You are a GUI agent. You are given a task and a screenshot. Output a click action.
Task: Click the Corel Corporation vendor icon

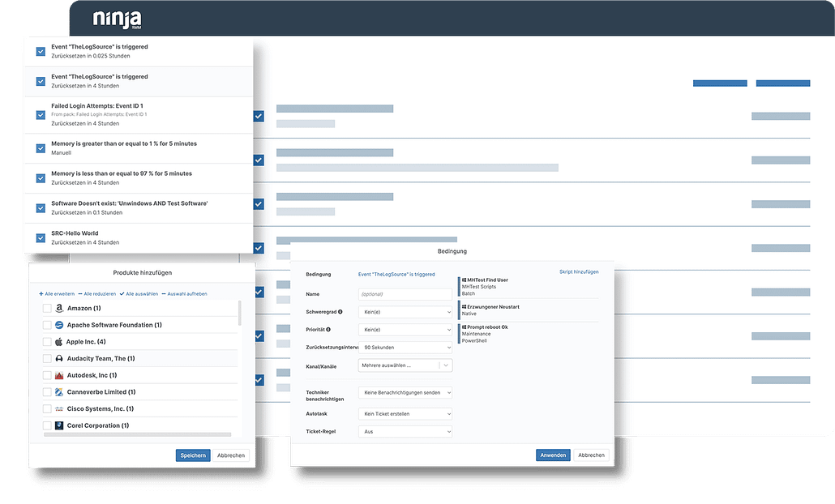click(59, 425)
